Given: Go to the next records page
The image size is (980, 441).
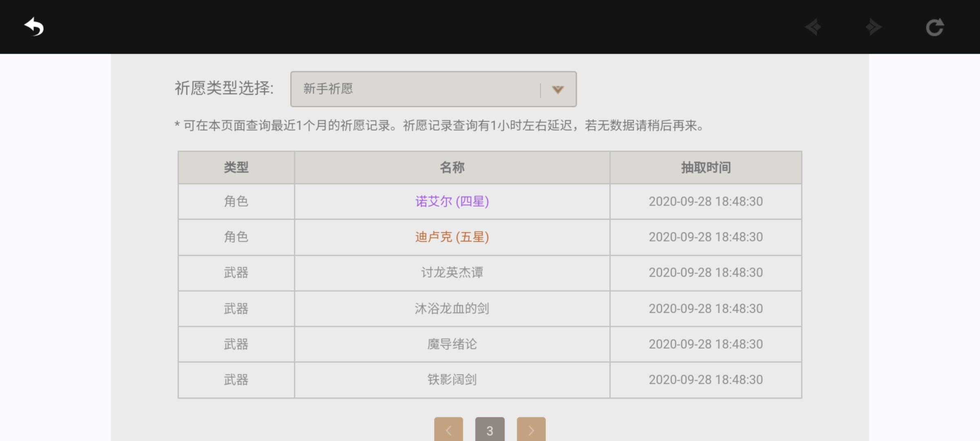Looking at the screenshot, I should pos(531,430).
